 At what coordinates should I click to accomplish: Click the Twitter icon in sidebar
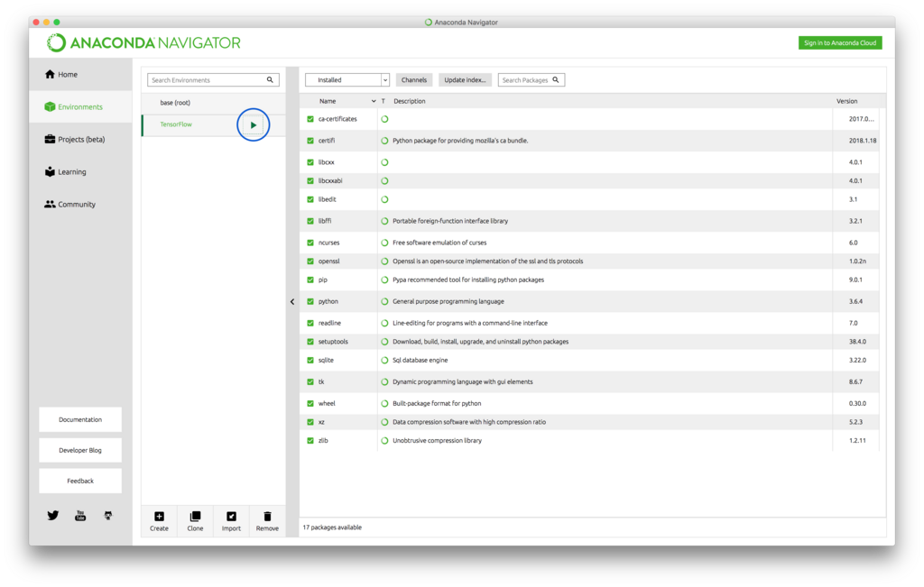tap(53, 516)
